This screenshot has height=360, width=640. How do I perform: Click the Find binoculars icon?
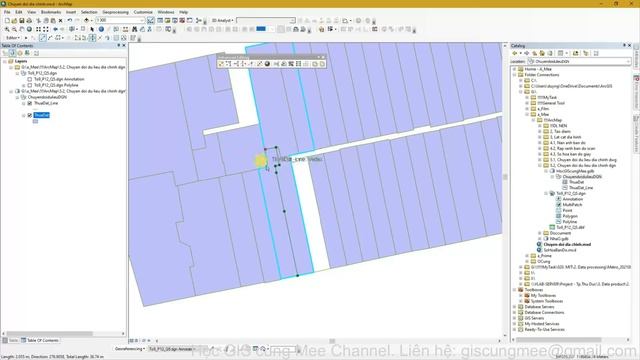click(x=134, y=29)
